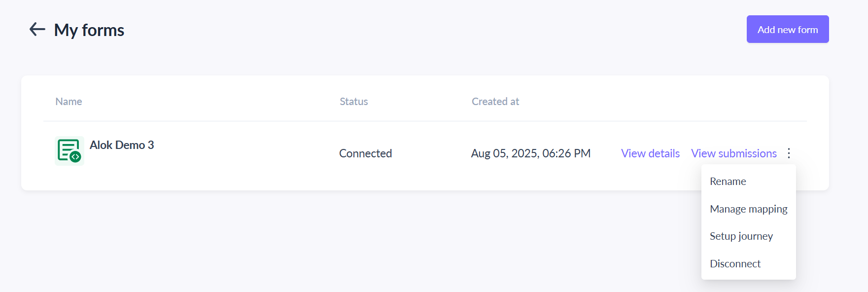This screenshot has height=292, width=868.
Task: Click the Connected status text
Action: click(365, 153)
